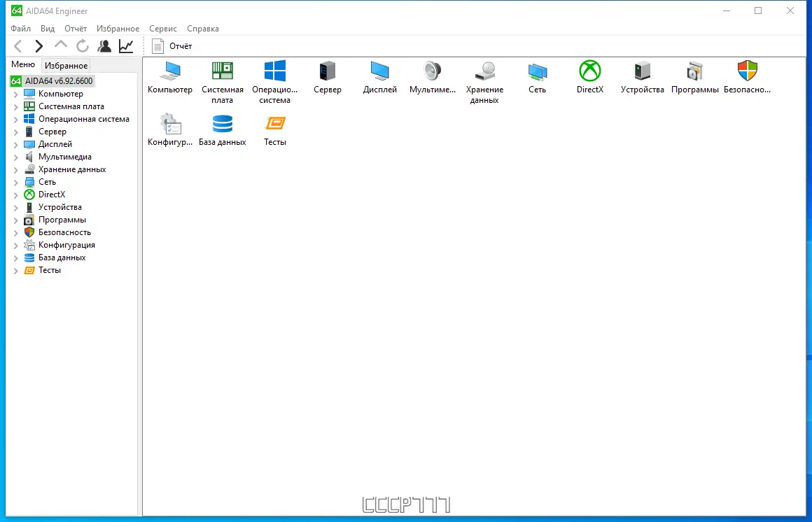Open the Системная плата section icon
The image size is (812, 522).
[222, 77]
